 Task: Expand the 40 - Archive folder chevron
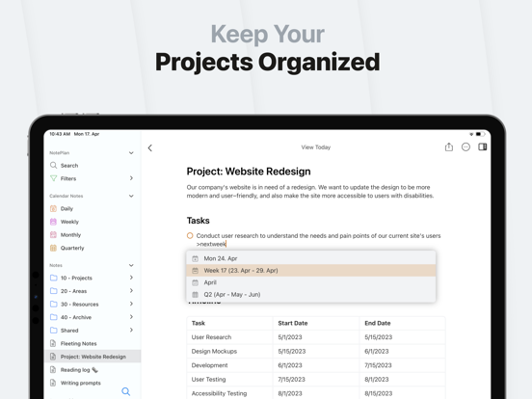click(131, 317)
